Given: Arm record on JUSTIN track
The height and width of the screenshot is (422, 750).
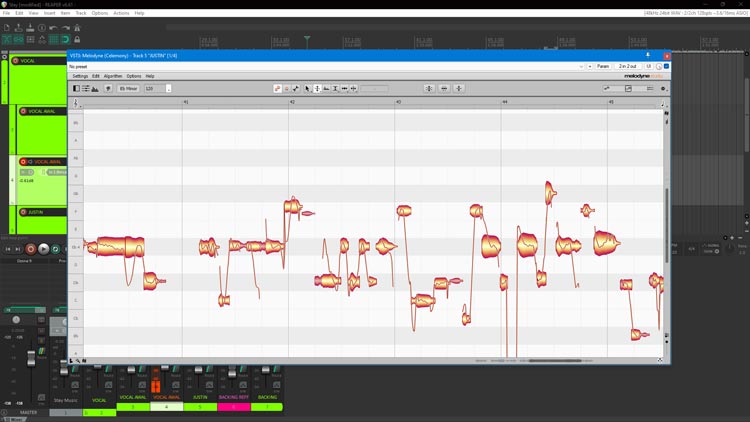Looking at the screenshot, I should 23,212.
